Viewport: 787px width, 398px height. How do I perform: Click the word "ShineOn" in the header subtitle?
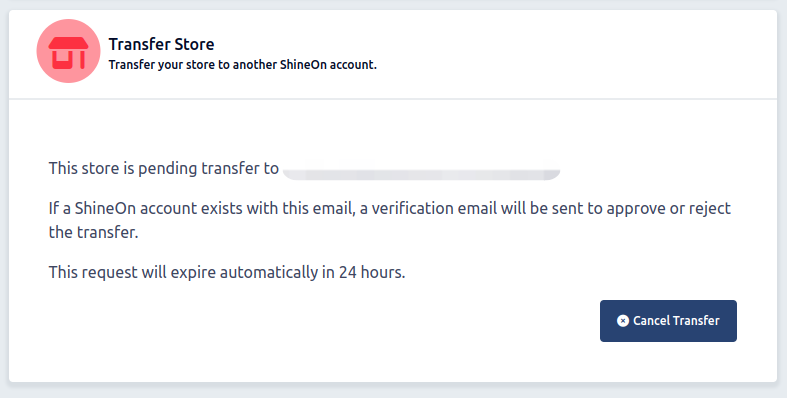[x=303, y=65]
